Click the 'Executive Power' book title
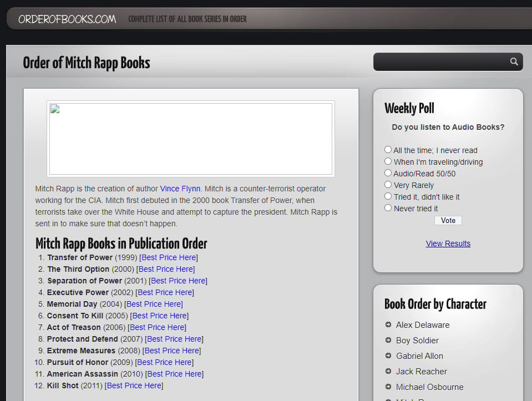Image resolution: width=532 pixels, height=401 pixels. (78, 292)
